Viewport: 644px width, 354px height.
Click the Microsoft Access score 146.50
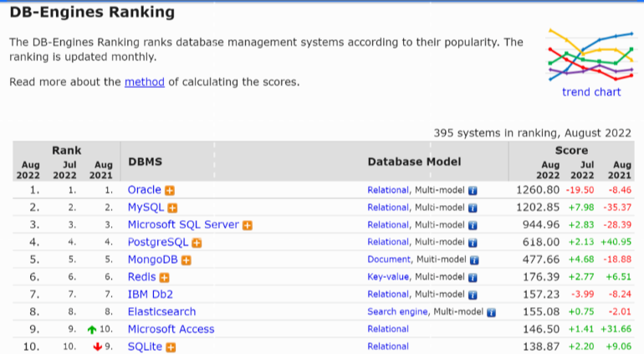541,329
